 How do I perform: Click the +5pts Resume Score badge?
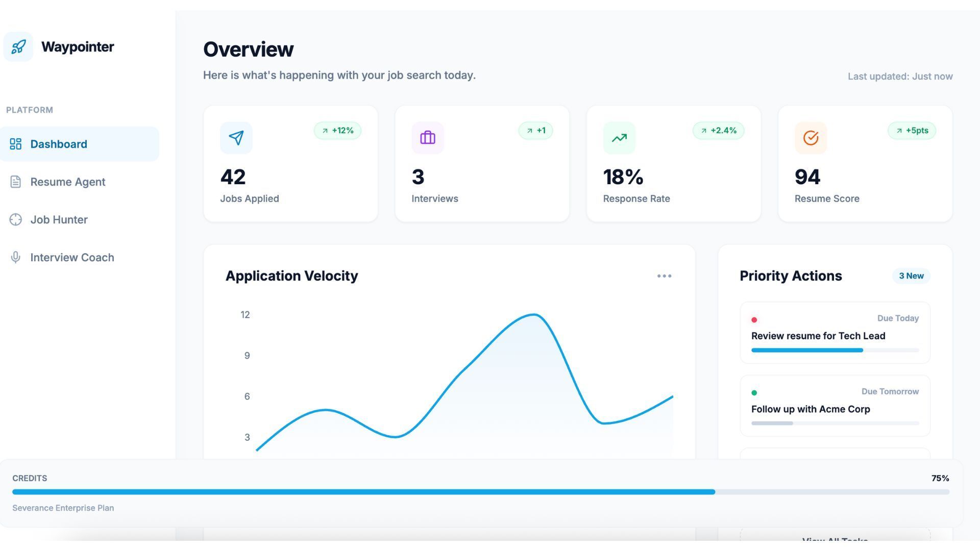[912, 131]
